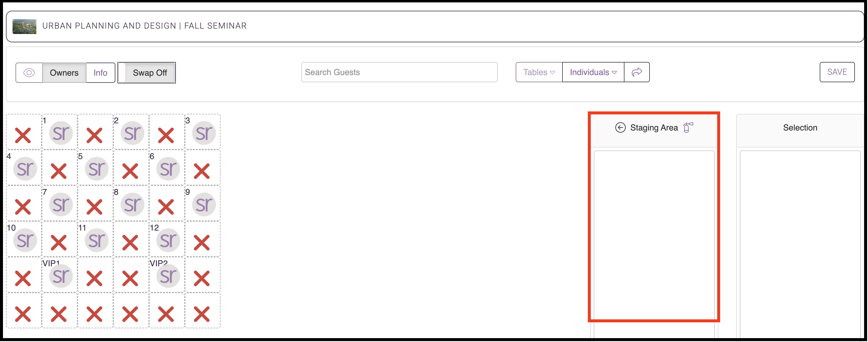Screen dimensions: 868x342
Task: Click the Urban Planning and Design seminar title
Action: click(x=144, y=26)
